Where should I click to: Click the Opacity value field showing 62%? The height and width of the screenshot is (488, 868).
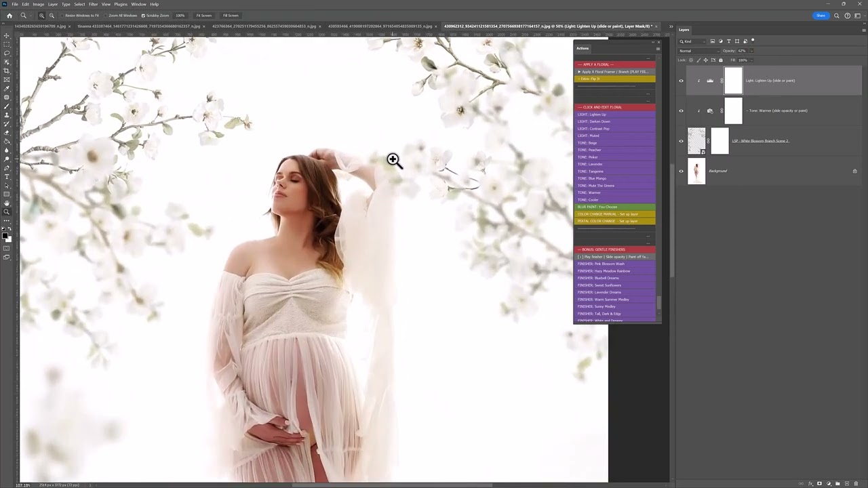point(743,51)
